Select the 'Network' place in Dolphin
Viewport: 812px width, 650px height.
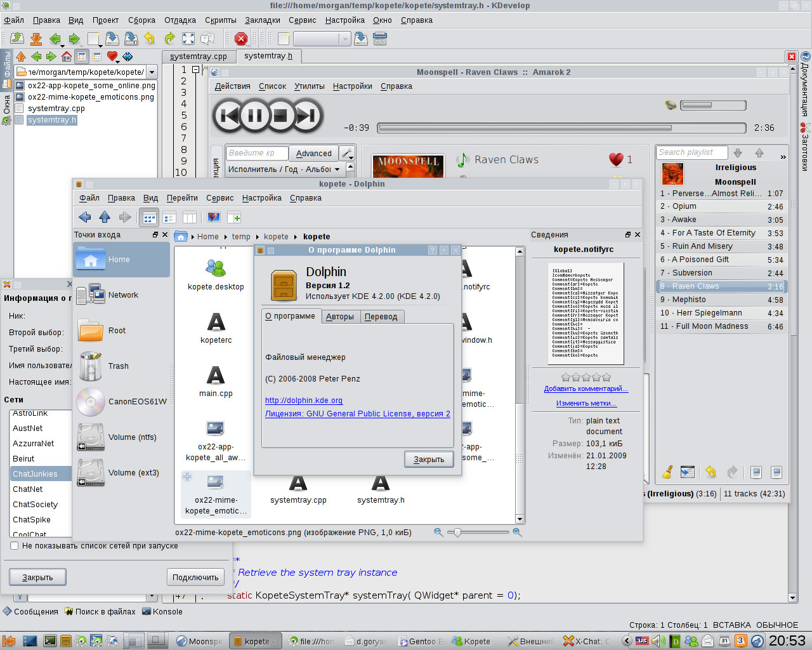coord(121,295)
